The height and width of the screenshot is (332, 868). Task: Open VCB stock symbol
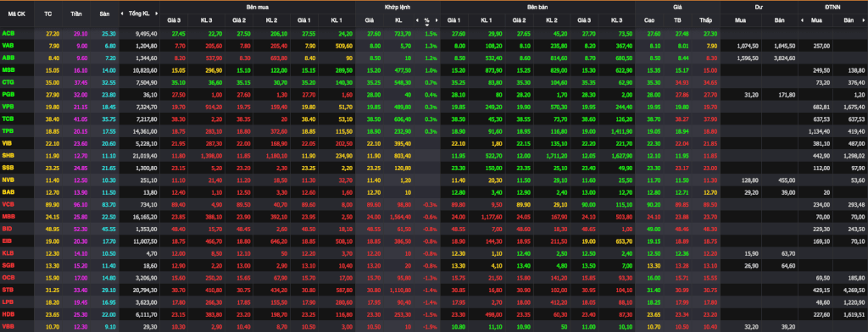click(x=8, y=203)
